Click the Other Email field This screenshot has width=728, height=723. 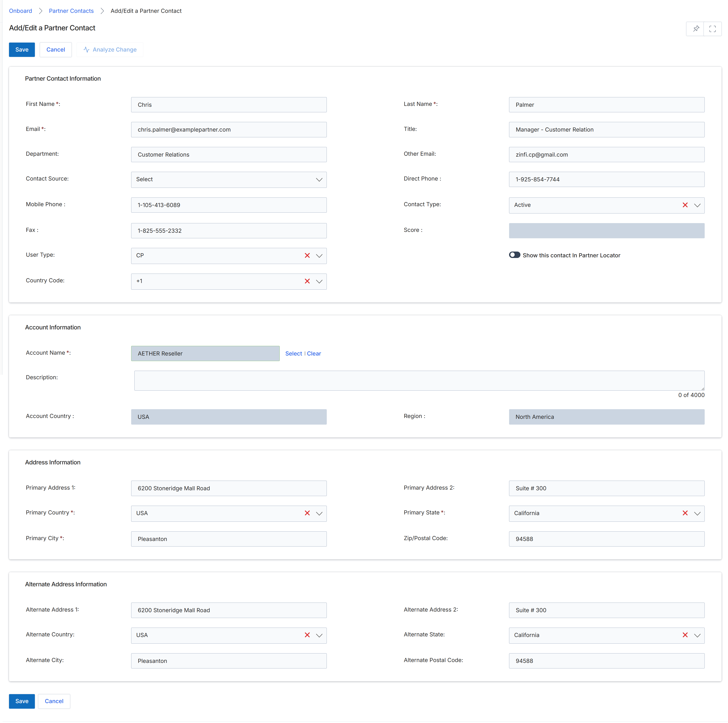coord(607,154)
